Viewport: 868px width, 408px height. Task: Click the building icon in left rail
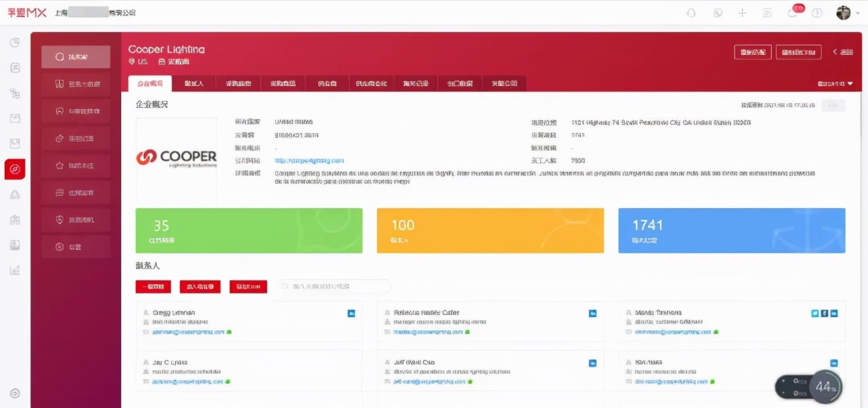(15, 220)
